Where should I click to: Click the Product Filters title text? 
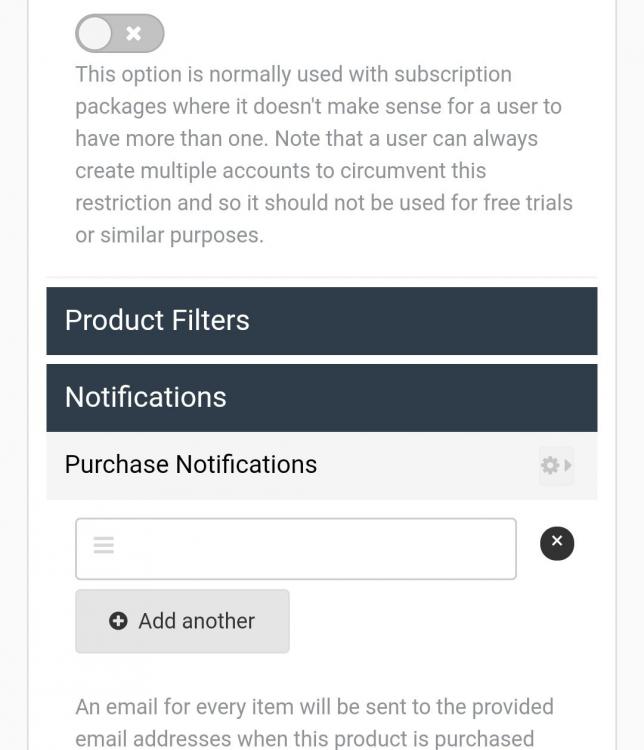click(x=157, y=321)
